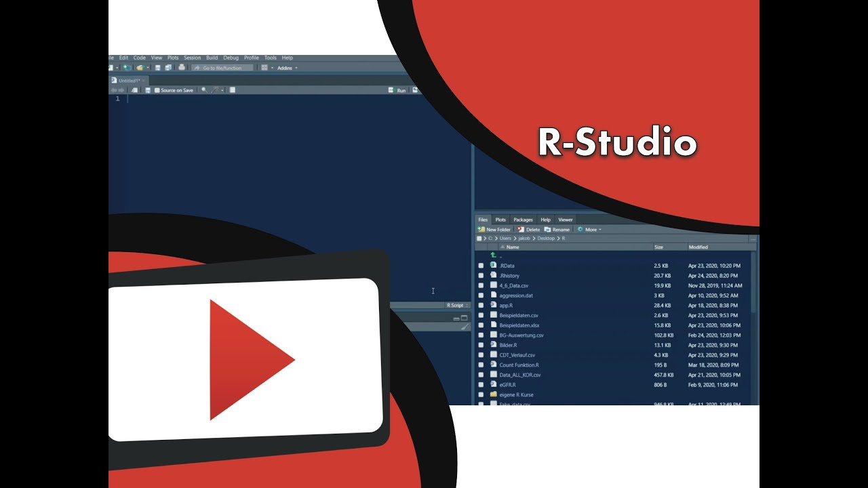Open the Code menu

140,58
